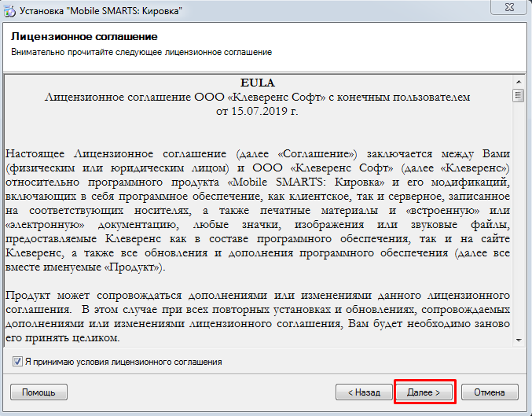Click the "Далее >" button
Viewport: 532px width, 416px height.
point(424,392)
